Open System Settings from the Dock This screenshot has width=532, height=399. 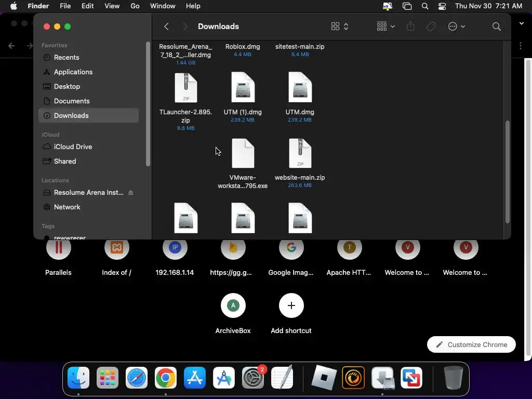click(253, 378)
